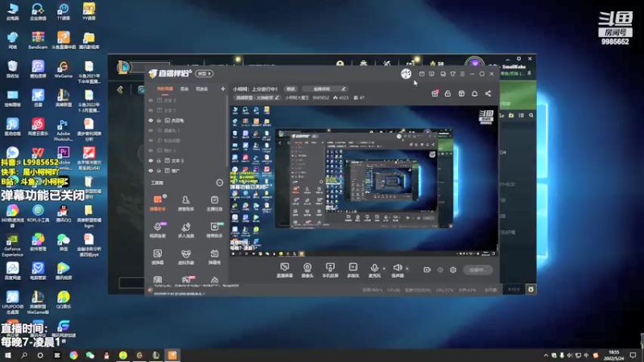This screenshot has width=644, height=362.
Task: Toggle preview eye icon beside bottom settings gear
Action: coord(440,269)
